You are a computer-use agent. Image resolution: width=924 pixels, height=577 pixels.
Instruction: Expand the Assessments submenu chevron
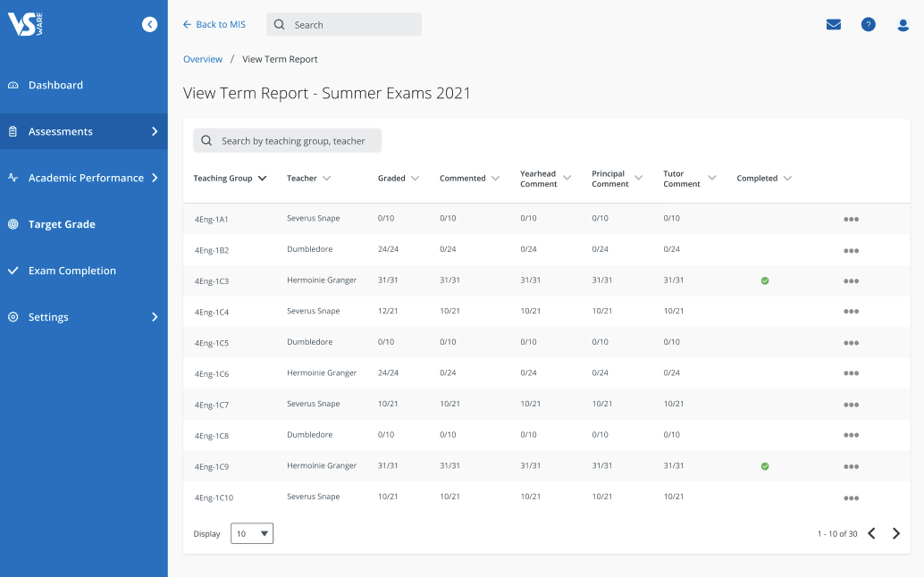click(x=155, y=131)
